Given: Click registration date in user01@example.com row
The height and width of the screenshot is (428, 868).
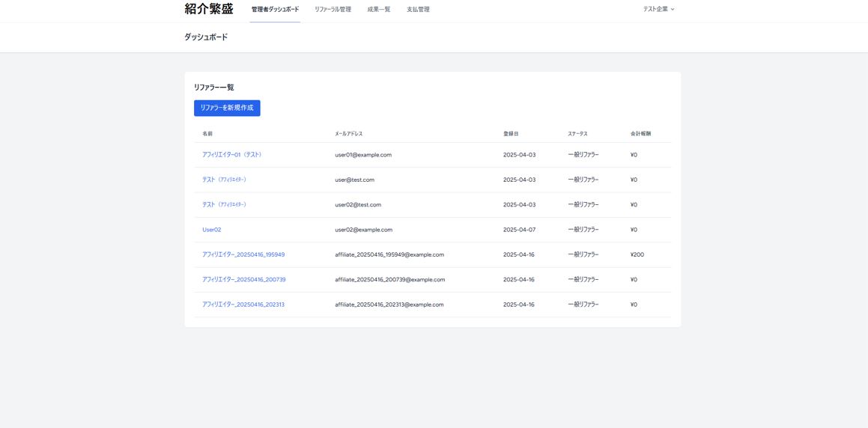Looking at the screenshot, I should coord(519,155).
